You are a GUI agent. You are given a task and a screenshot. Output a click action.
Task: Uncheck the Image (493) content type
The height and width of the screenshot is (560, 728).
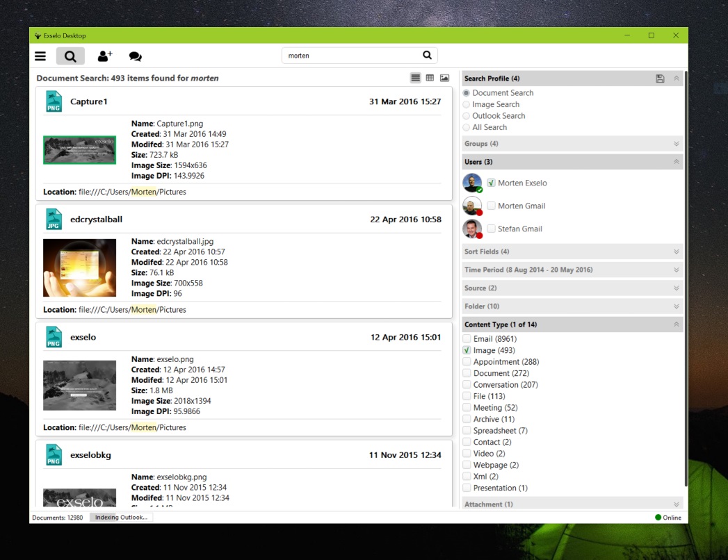467,350
